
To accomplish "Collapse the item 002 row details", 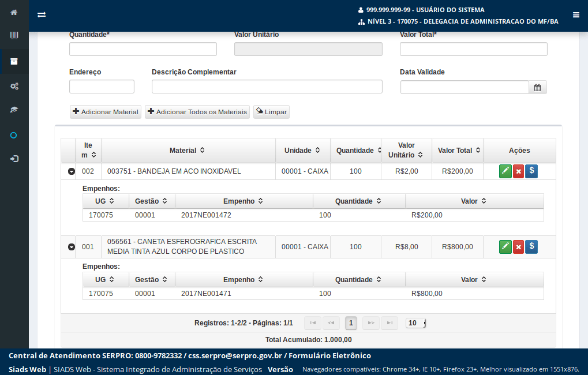I will tap(71, 171).
